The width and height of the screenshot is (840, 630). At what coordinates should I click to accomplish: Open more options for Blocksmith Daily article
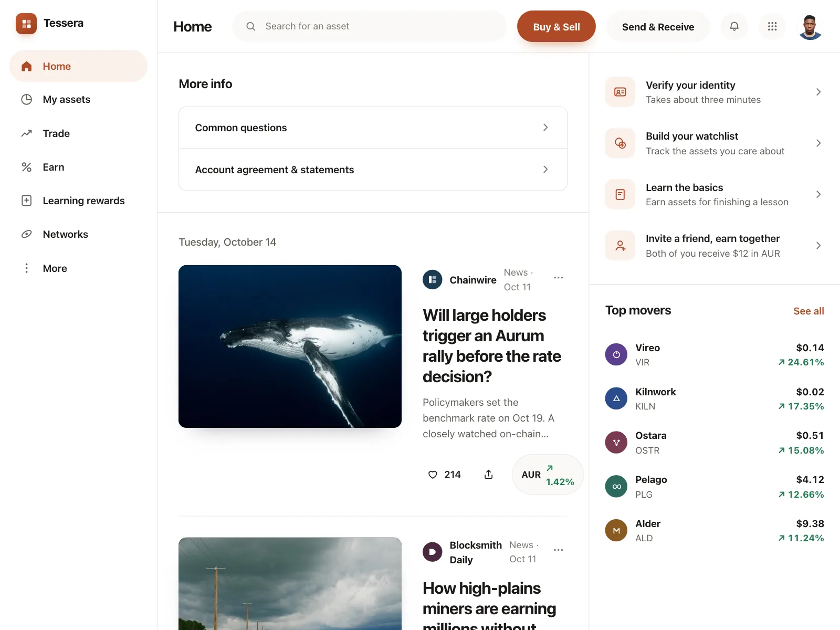[x=558, y=550]
